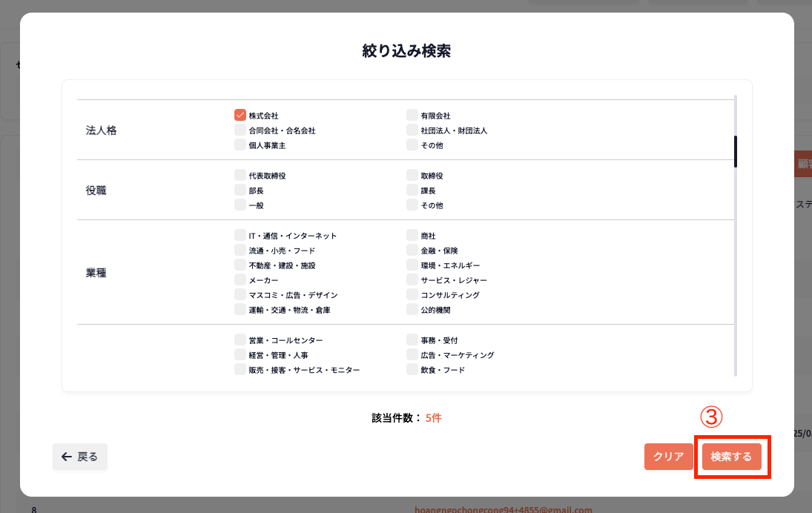Enable the 個人事業主 option
Viewport: 812px width, 513px height.
pyautogui.click(x=240, y=145)
